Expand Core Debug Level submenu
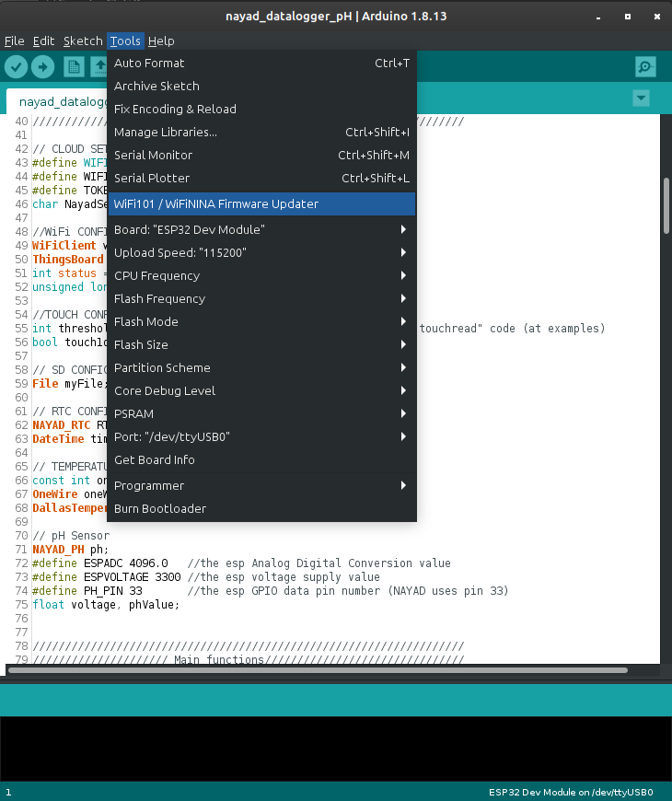 (261, 390)
